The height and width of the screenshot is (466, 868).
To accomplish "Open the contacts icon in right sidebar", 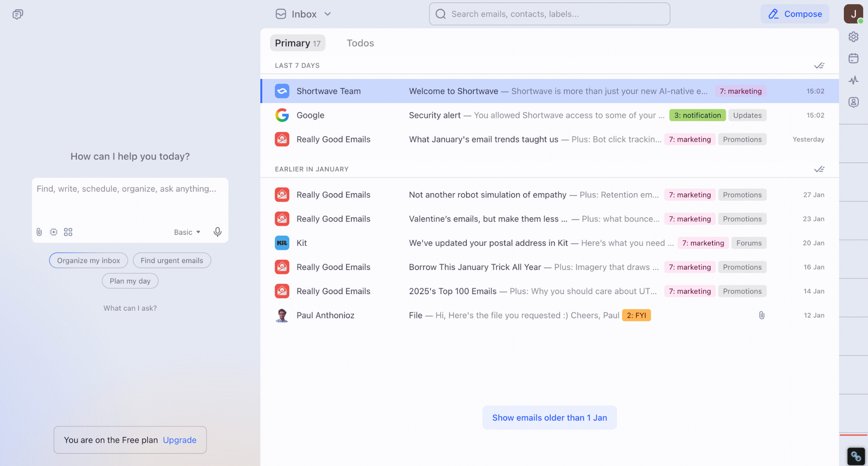I will (854, 102).
